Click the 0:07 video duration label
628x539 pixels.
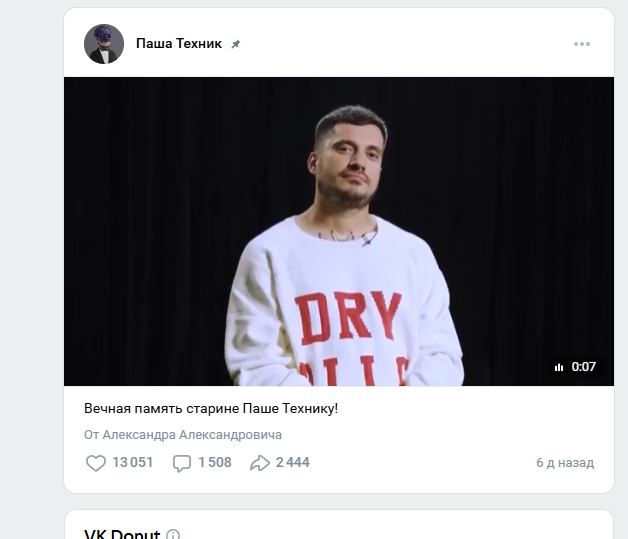tap(584, 367)
